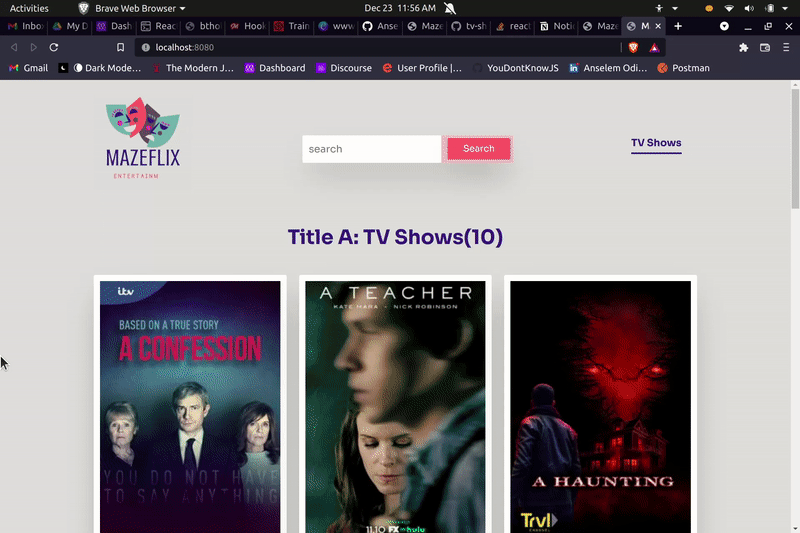Open the accessibility menu icon
The height and width of the screenshot is (533, 800).
click(x=659, y=8)
